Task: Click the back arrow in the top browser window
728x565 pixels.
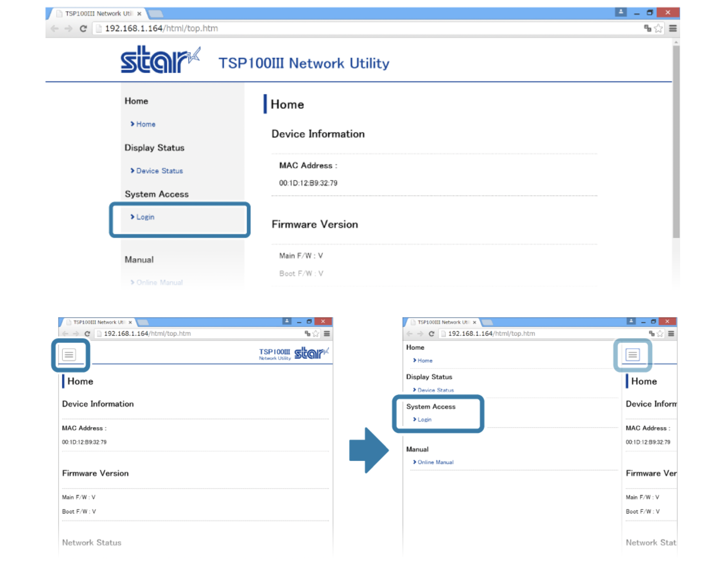Action: pyautogui.click(x=55, y=29)
